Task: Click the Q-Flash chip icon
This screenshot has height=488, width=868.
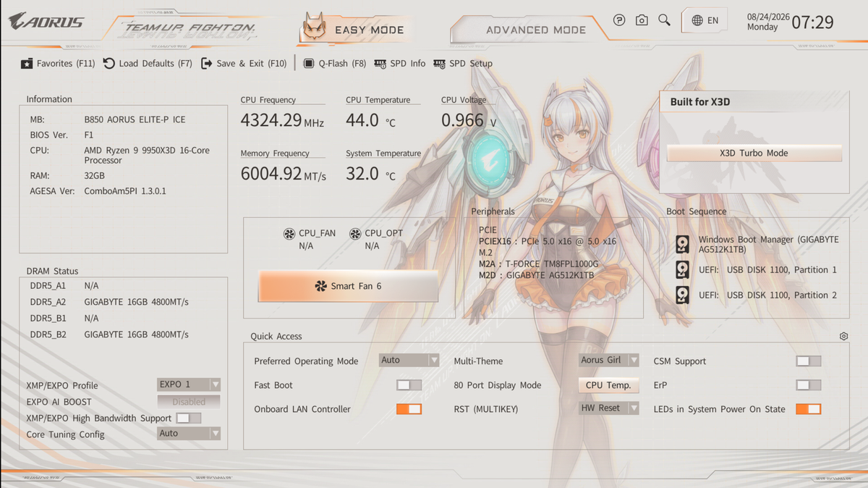Action: click(x=309, y=64)
